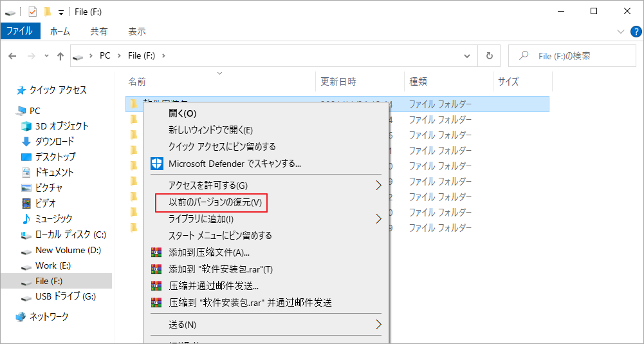Click the New Folder quick access toolbar icon
This screenshot has height=344, width=644.
[x=48, y=12]
